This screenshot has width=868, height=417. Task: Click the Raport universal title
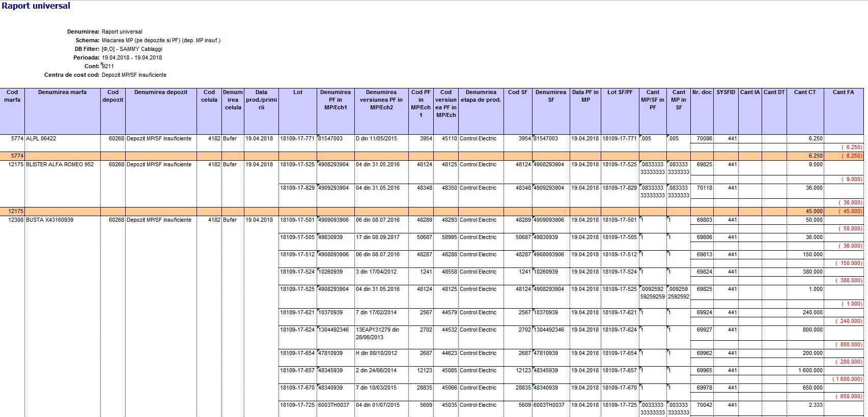[36, 6]
